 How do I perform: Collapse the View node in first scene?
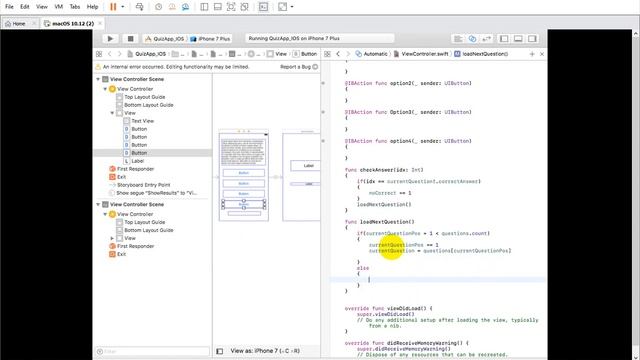(x=112, y=113)
